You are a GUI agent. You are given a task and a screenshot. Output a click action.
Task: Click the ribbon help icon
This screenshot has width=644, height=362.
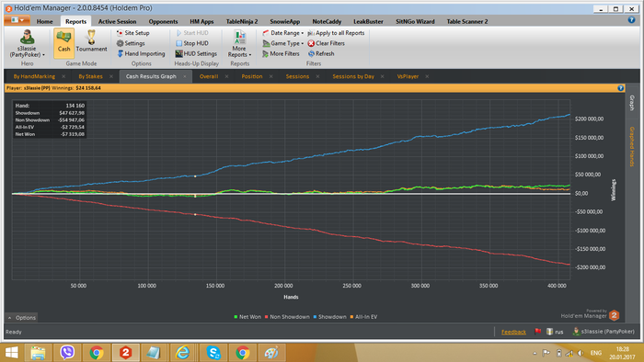coord(632,19)
